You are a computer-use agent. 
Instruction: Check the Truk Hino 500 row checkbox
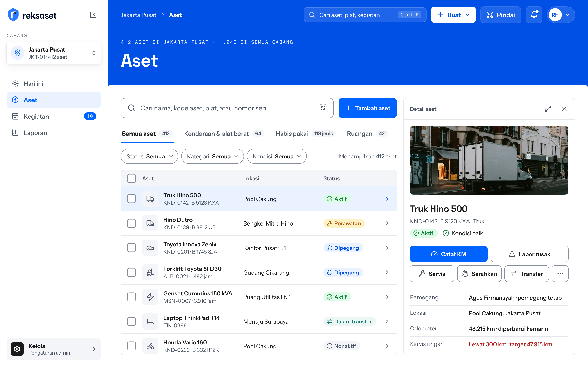131,199
